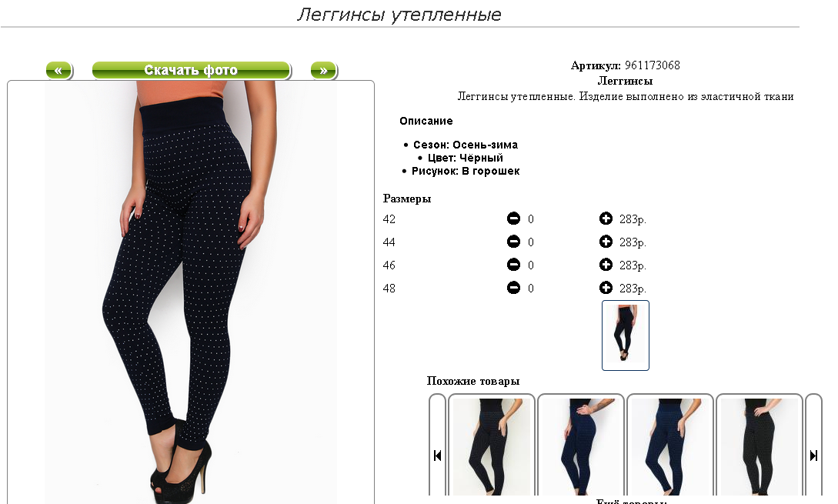Click plus icon next to size 46
838x504 pixels.
point(606,265)
